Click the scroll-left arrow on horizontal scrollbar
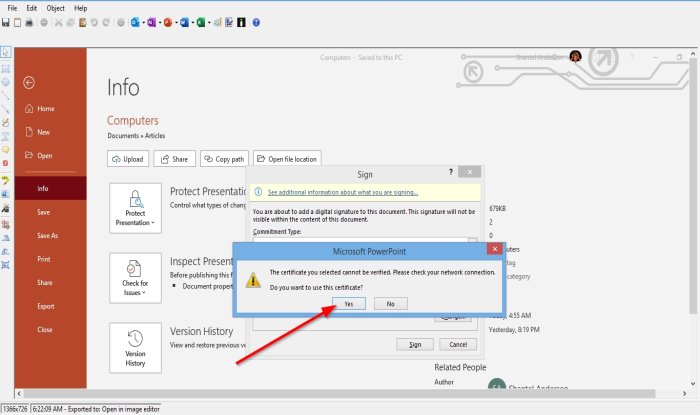 [x=19, y=394]
